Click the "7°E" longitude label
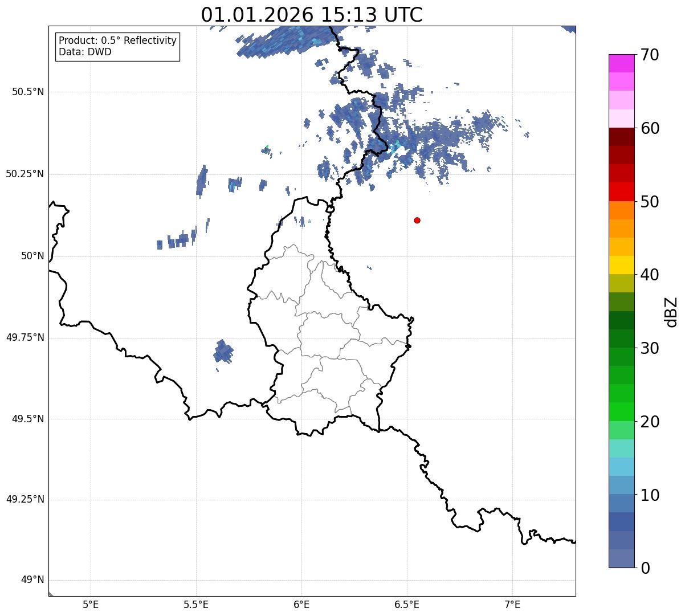The width and height of the screenshot is (685, 616). click(x=512, y=605)
